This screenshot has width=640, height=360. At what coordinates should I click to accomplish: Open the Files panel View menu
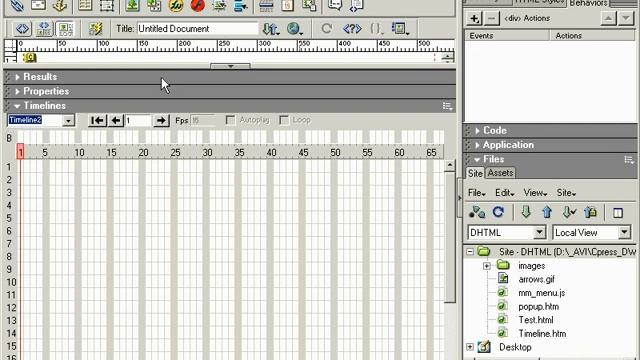pyautogui.click(x=535, y=193)
